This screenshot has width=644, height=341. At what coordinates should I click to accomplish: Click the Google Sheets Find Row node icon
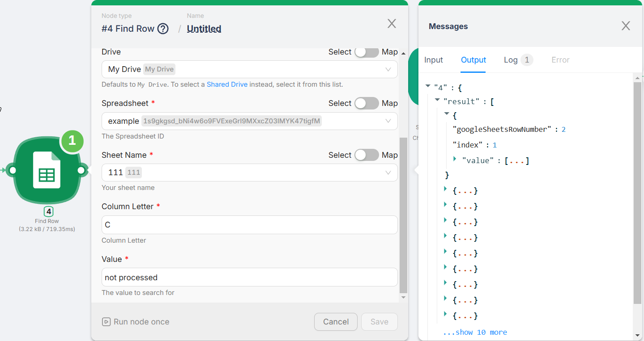click(47, 170)
